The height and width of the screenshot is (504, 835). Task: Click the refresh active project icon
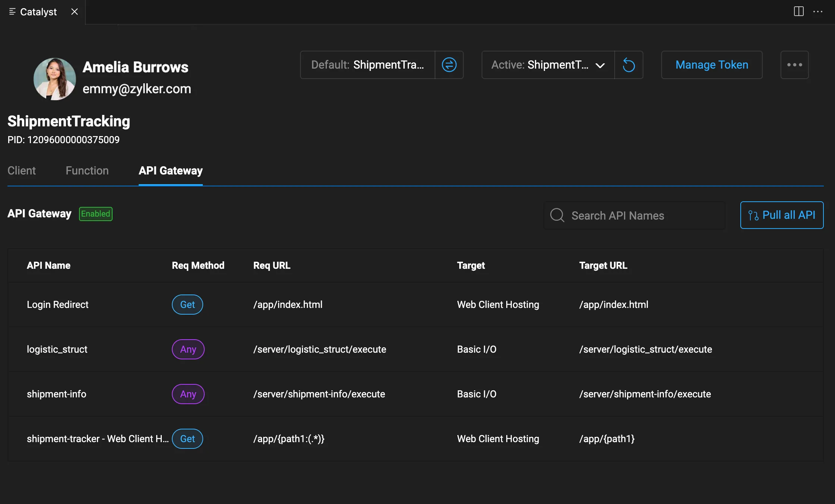click(x=629, y=65)
